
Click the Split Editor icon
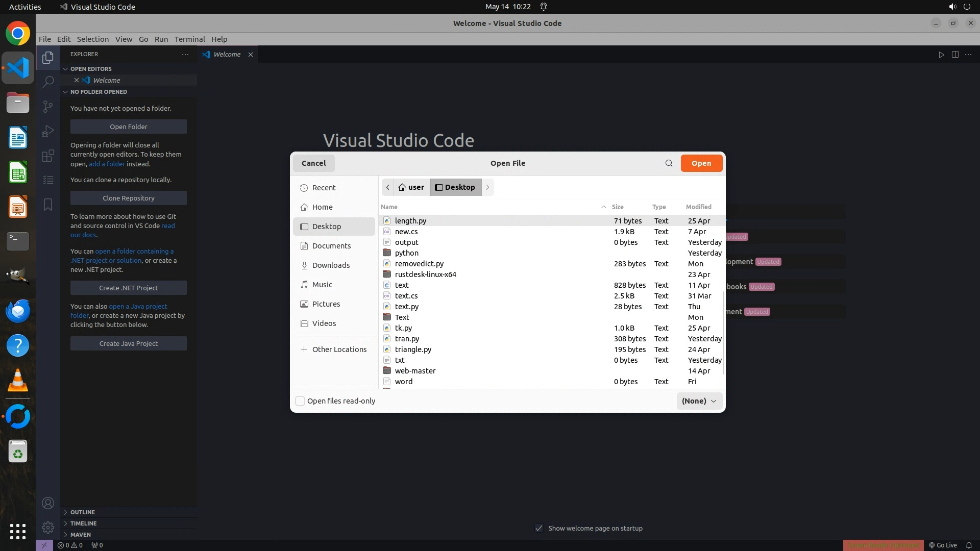click(x=955, y=55)
